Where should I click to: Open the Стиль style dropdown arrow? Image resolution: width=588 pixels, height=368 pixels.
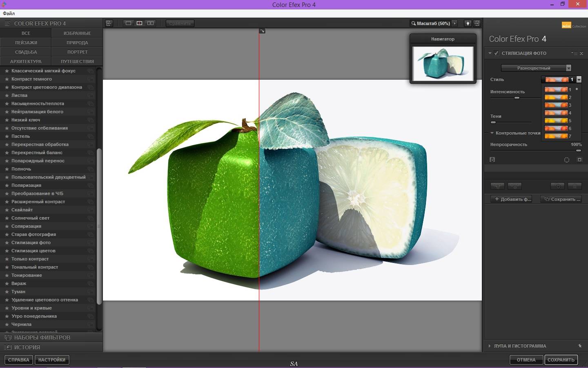pyautogui.click(x=579, y=80)
